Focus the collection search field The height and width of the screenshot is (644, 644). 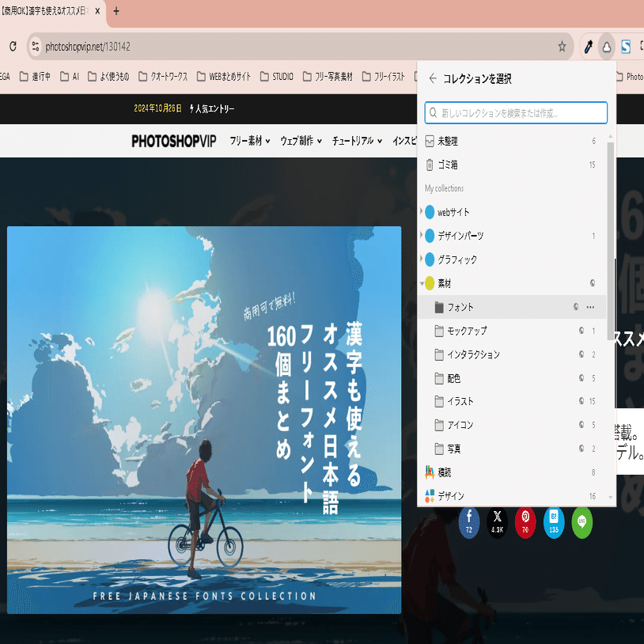point(516,113)
